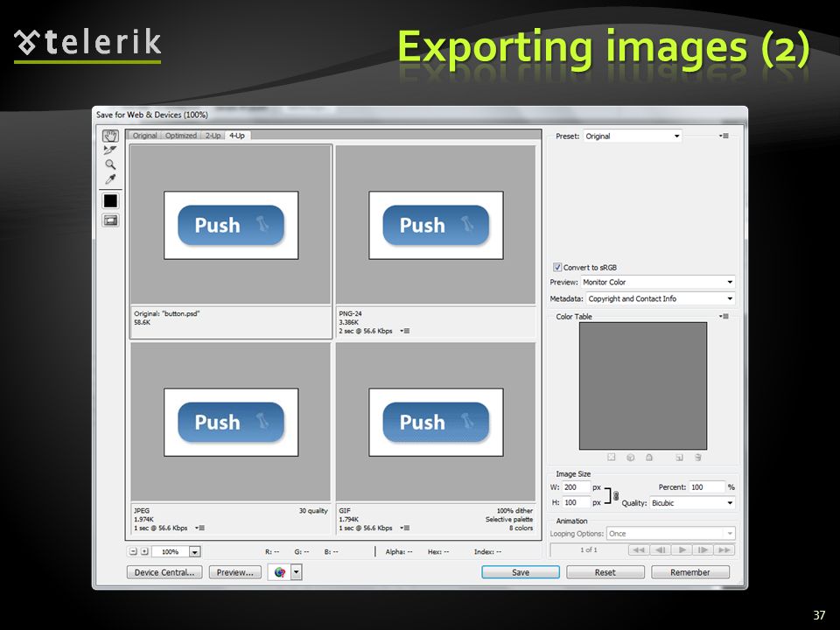Viewport: 840px width, 630px height.
Task: Open the black eyedropper color swatch
Action: [110, 201]
